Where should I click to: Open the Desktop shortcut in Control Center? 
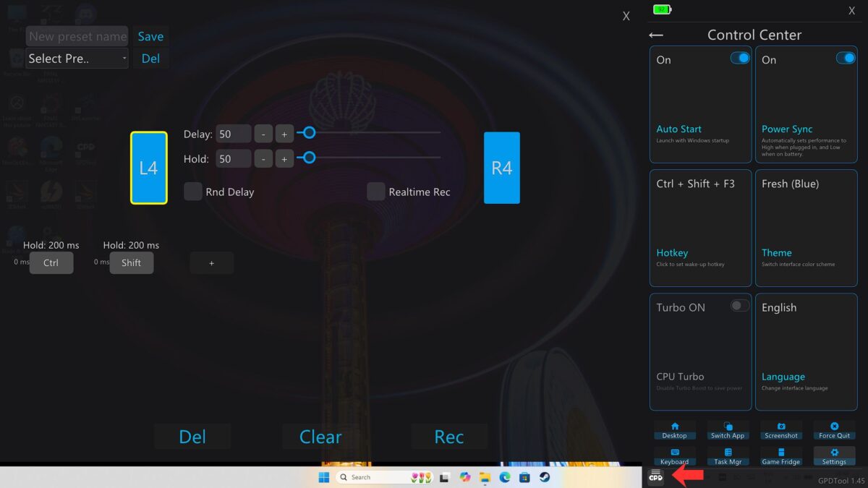[x=674, y=430]
